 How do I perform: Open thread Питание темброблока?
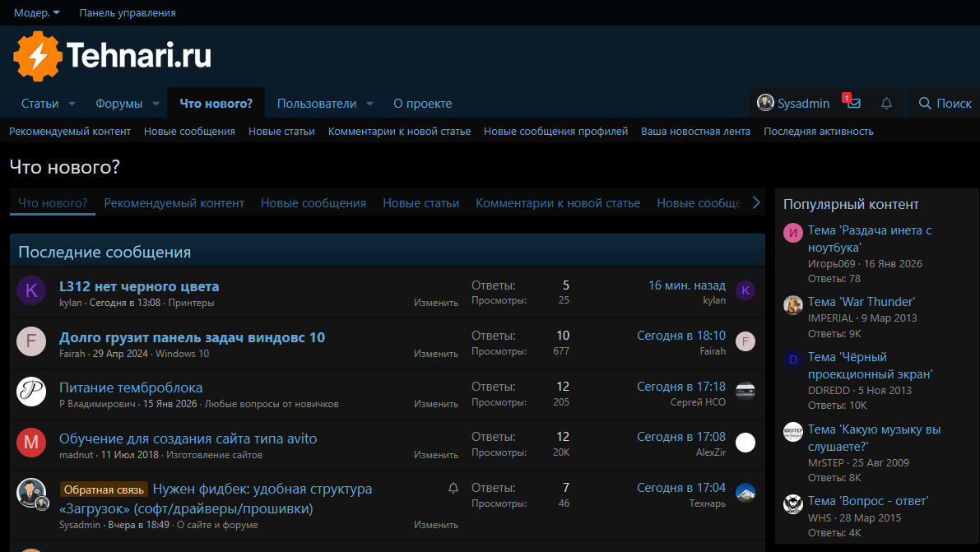[131, 387]
